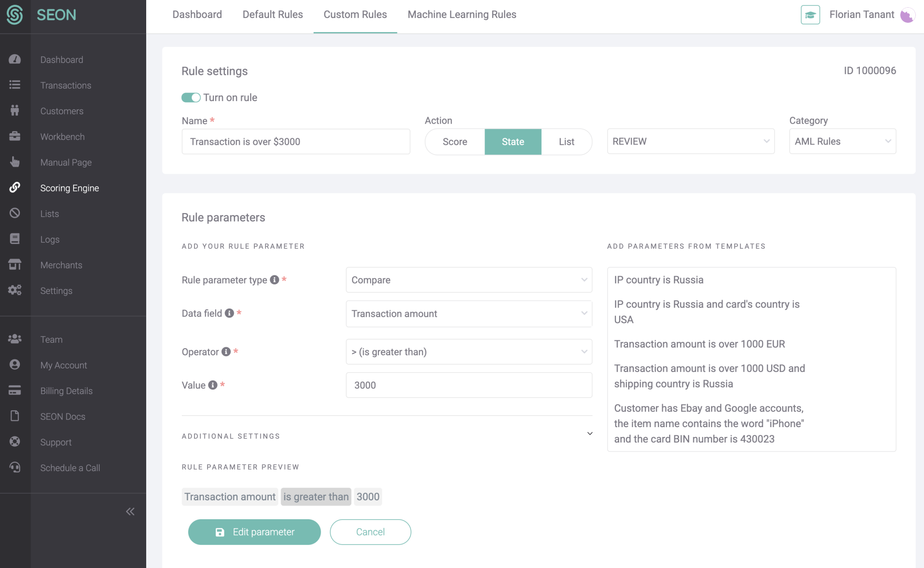Select the Score action option
Screen dimensions: 924x568
(x=454, y=141)
